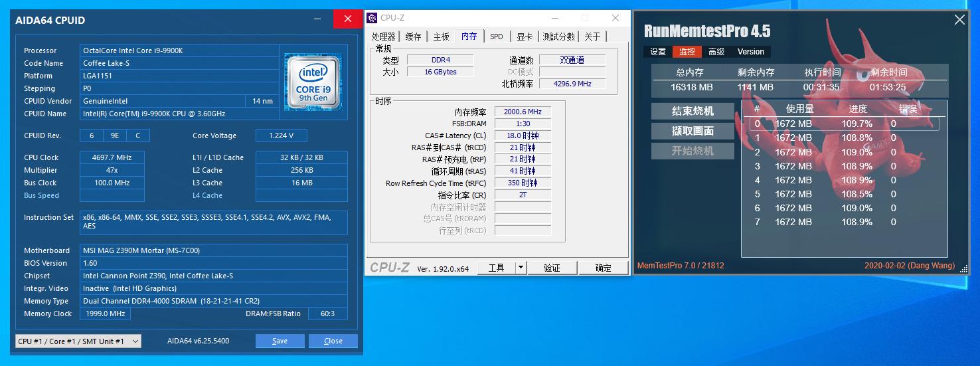The height and width of the screenshot is (366, 980).
Task: Switch to the 主板 tab in CPU-Z
Action: pyautogui.click(x=441, y=37)
